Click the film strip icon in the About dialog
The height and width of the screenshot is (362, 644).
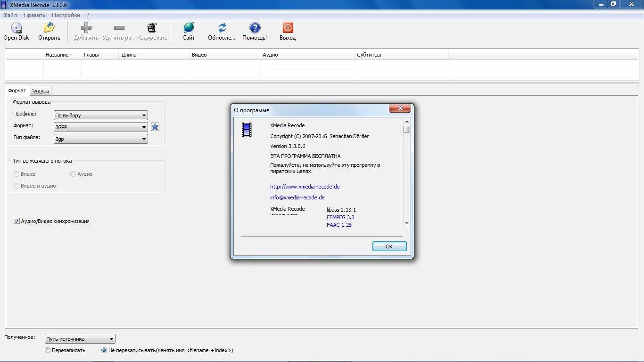247,130
